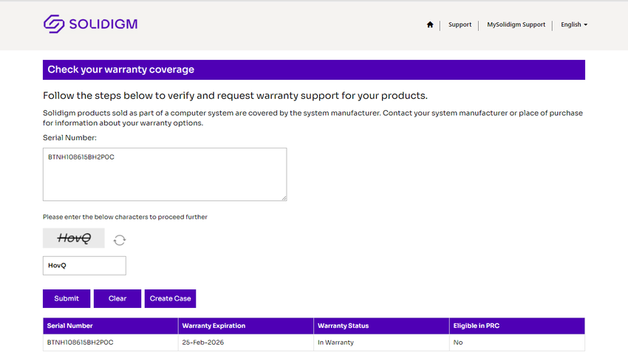Click the 25-Feb-2026 expiration cell
The width and height of the screenshot is (628, 364).
click(202, 343)
